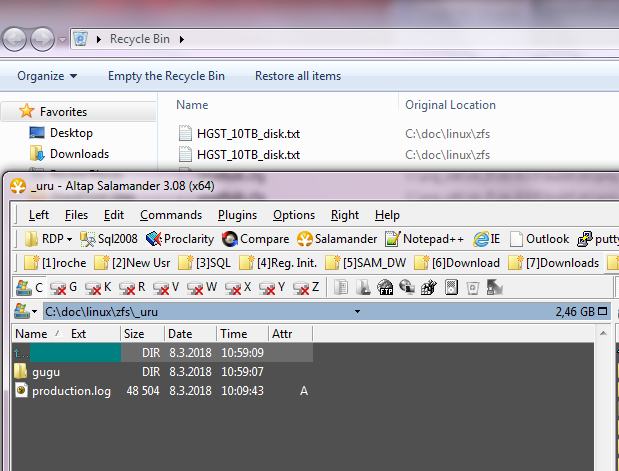619x471 pixels.
Task: Open the path history dropdown arrow
Action: 357,311
